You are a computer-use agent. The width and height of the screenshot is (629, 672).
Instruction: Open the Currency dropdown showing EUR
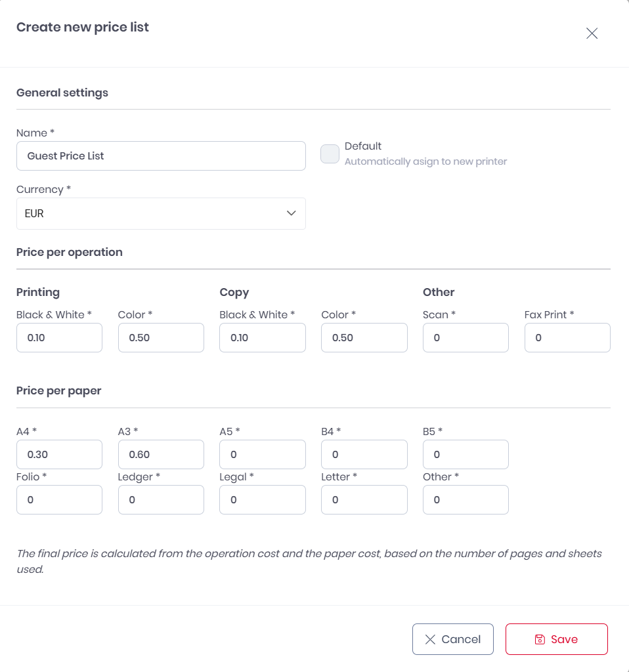click(x=161, y=214)
